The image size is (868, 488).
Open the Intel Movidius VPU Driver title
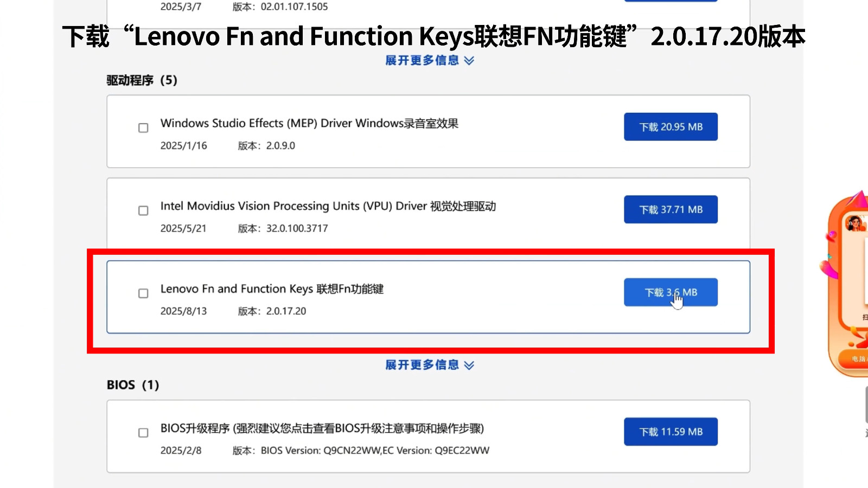328,206
